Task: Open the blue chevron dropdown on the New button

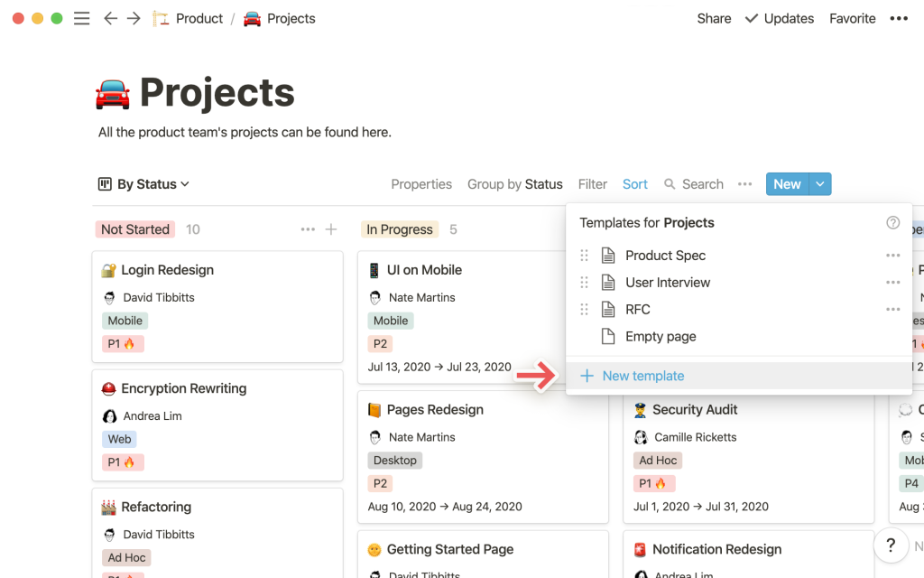Action: pos(820,183)
